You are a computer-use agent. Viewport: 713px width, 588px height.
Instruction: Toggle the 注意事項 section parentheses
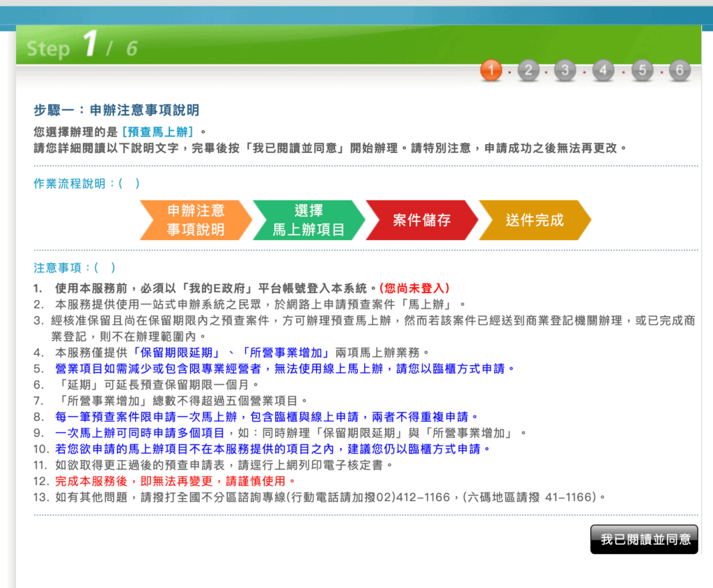(104, 268)
